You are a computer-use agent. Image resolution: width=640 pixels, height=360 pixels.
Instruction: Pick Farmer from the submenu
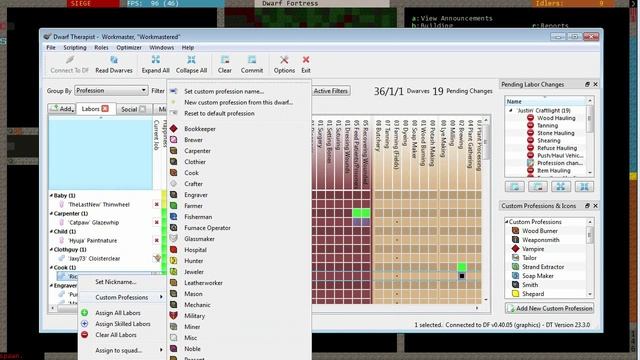(x=239, y=206)
